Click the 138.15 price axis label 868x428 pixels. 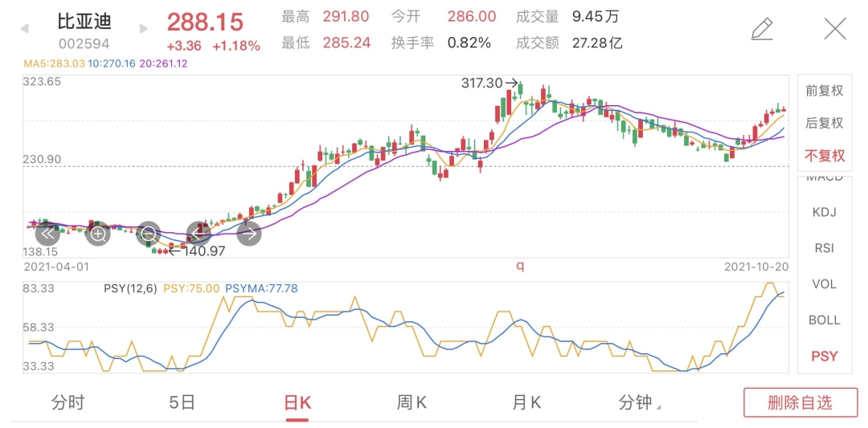click(x=42, y=251)
